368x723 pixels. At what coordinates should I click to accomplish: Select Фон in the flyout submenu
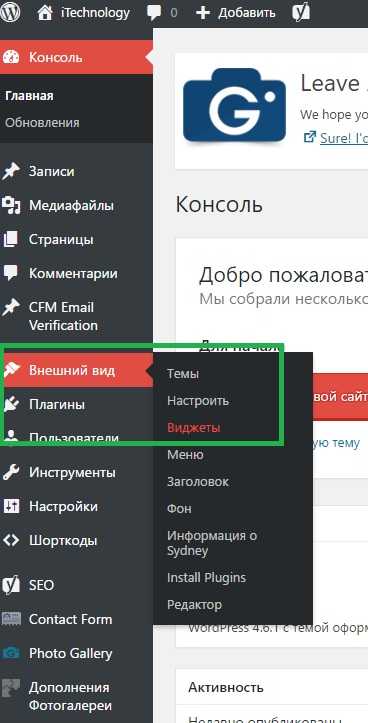(179, 508)
